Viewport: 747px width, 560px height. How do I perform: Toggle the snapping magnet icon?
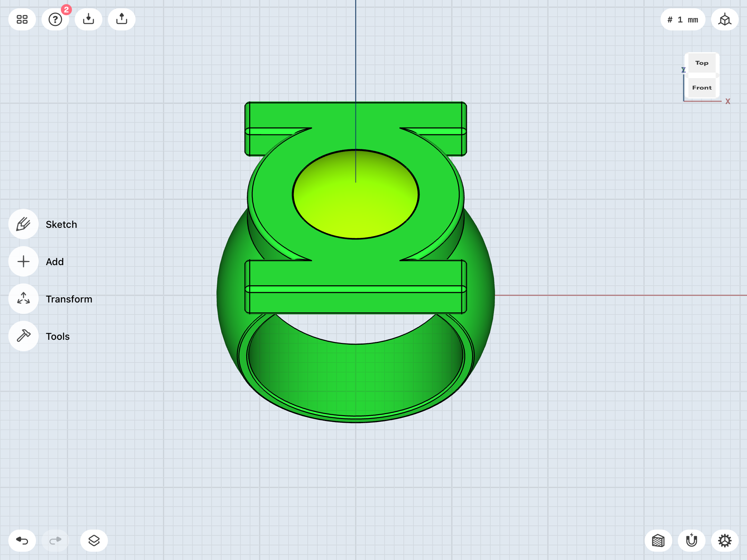click(x=692, y=541)
